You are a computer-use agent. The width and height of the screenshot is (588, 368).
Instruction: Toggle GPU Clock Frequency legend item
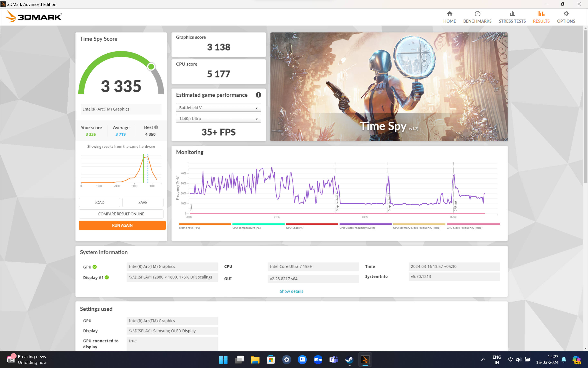click(473, 226)
